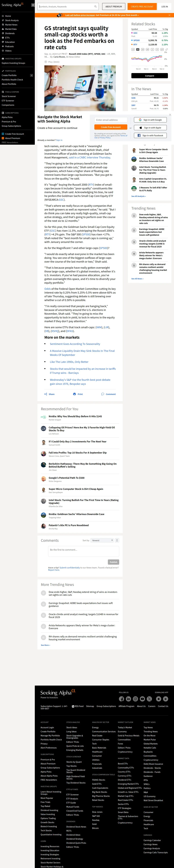Open the Sentiment Goes According To Seasonality link
Image resolution: width=174 pixels, height=868 pixels.
75,344
